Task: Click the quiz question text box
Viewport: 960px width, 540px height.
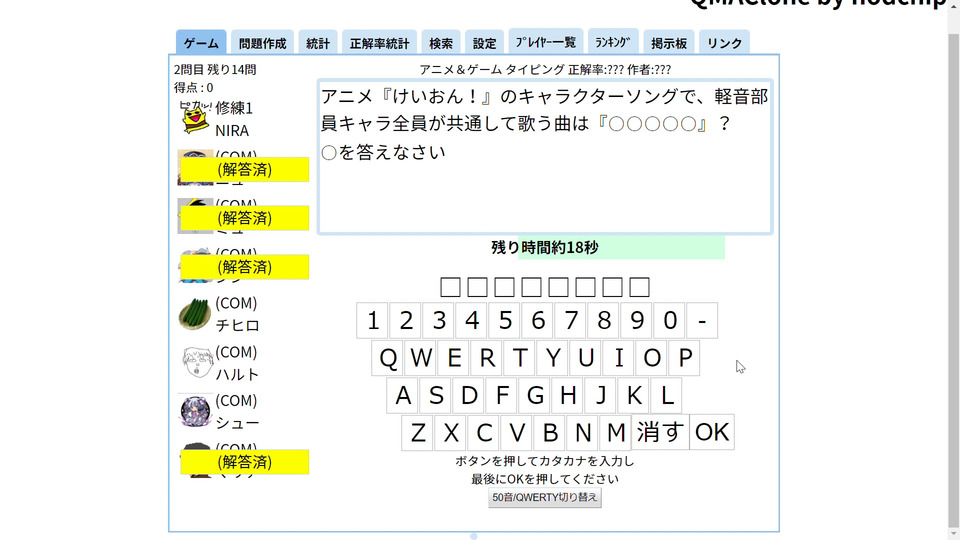Action: coord(545,157)
